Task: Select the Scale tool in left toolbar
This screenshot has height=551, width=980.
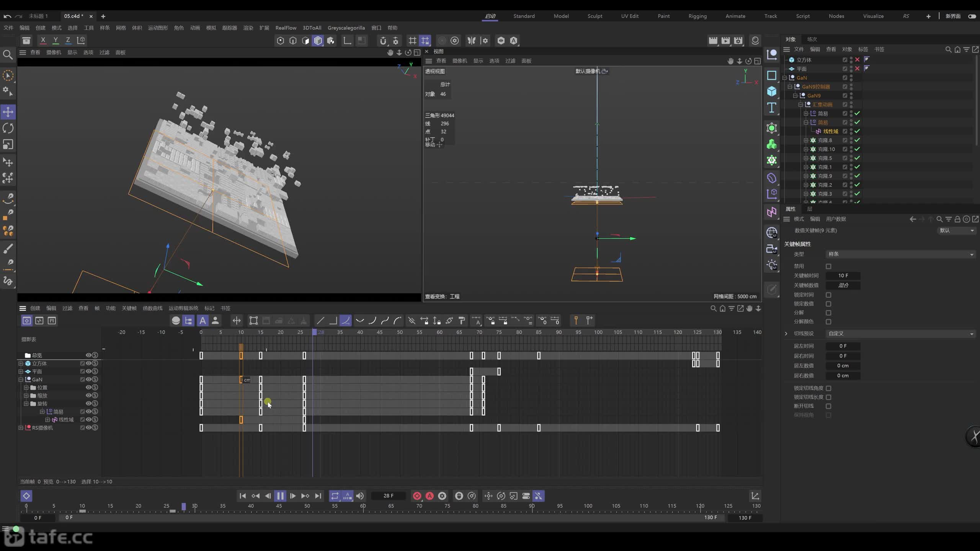Action: pyautogui.click(x=8, y=144)
